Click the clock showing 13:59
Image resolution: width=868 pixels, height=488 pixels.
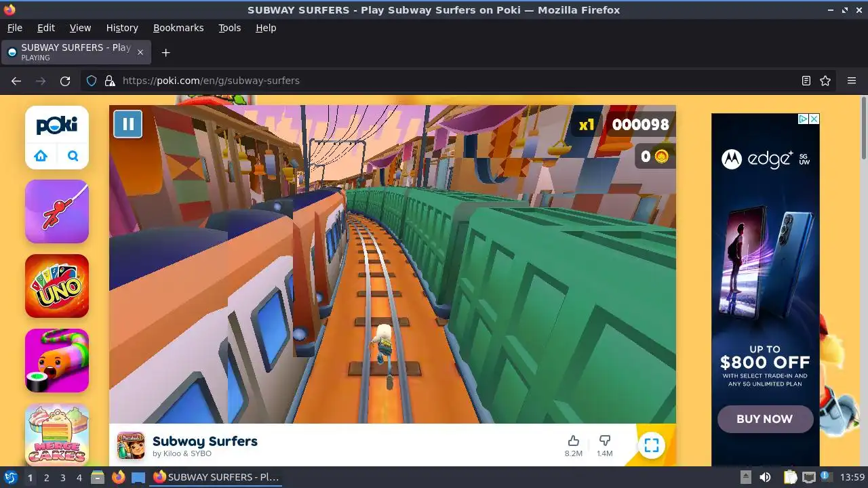coord(852,477)
